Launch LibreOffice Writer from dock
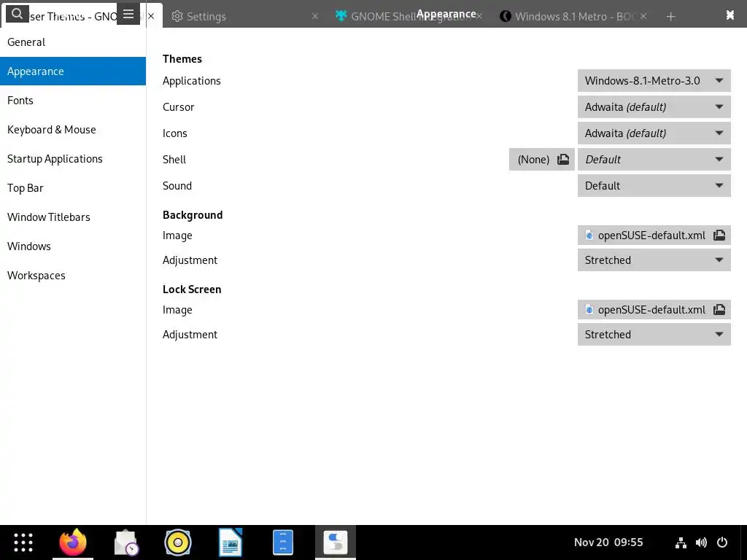The height and width of the screenshot is (560, 747). coord(231,542)
